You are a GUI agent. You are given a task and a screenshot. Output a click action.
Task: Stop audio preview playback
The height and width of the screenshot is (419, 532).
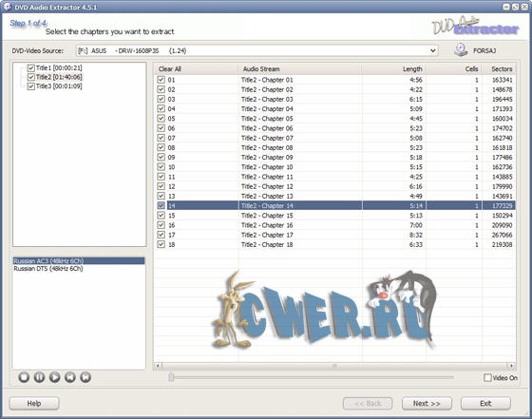pos(24,377)
